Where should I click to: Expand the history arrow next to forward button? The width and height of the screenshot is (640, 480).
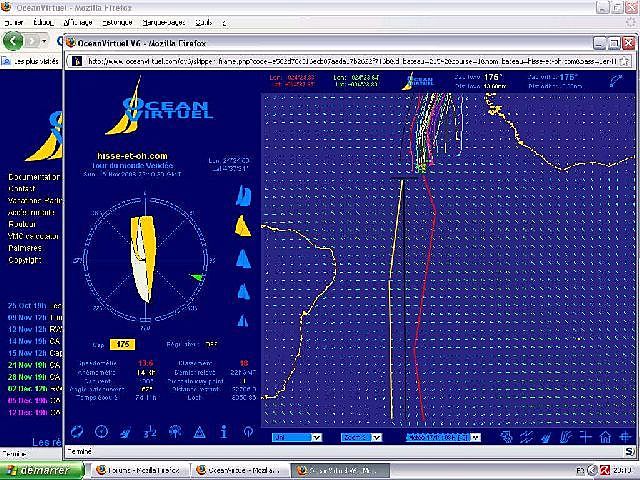44,41
